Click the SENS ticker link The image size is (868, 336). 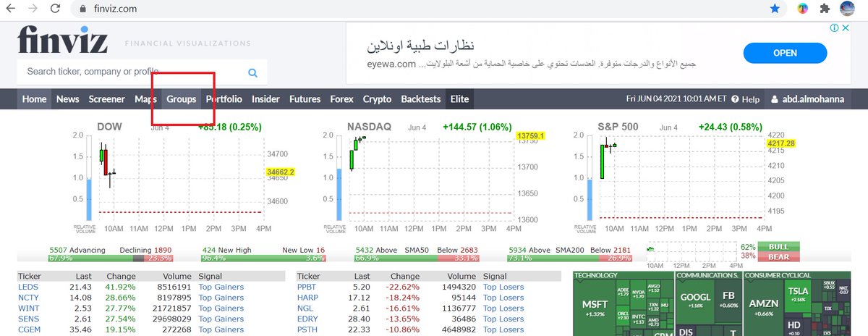tap(29, 319)
